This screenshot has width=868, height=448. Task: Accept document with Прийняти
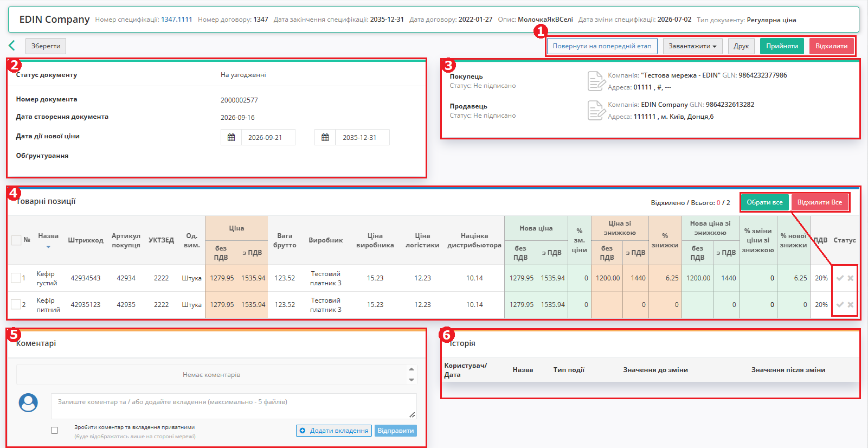coord(782,46)
